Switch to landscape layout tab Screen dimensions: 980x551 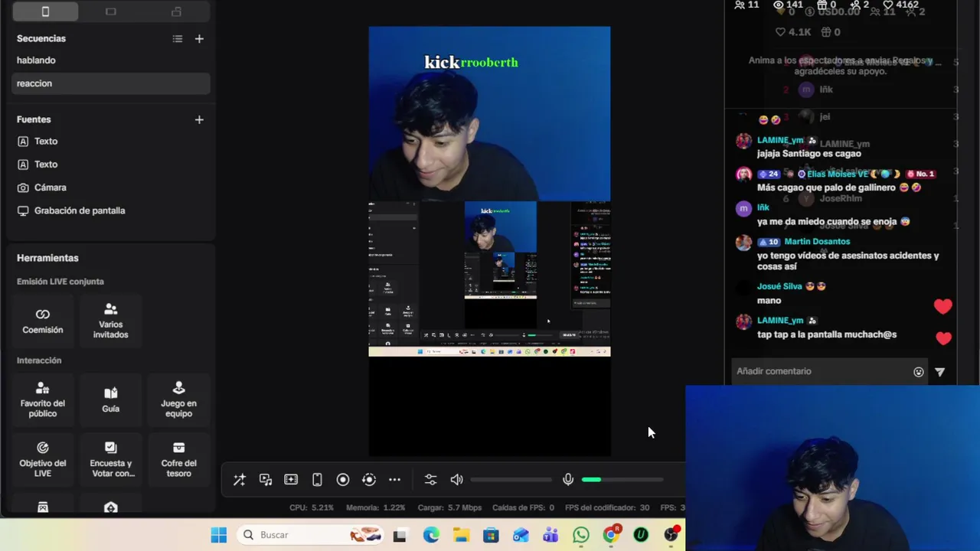click(x=111, y=11)
